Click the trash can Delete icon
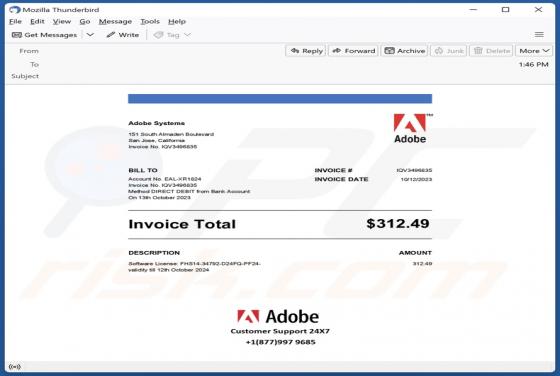This screenshot has width=560, height=376. point(478,51)
